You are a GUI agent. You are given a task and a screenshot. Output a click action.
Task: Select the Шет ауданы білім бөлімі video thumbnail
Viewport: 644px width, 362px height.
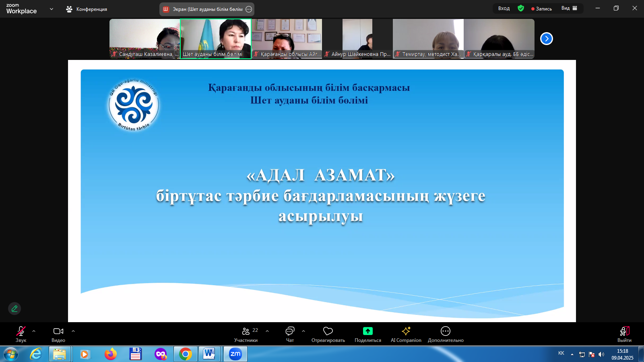[216, 39]
